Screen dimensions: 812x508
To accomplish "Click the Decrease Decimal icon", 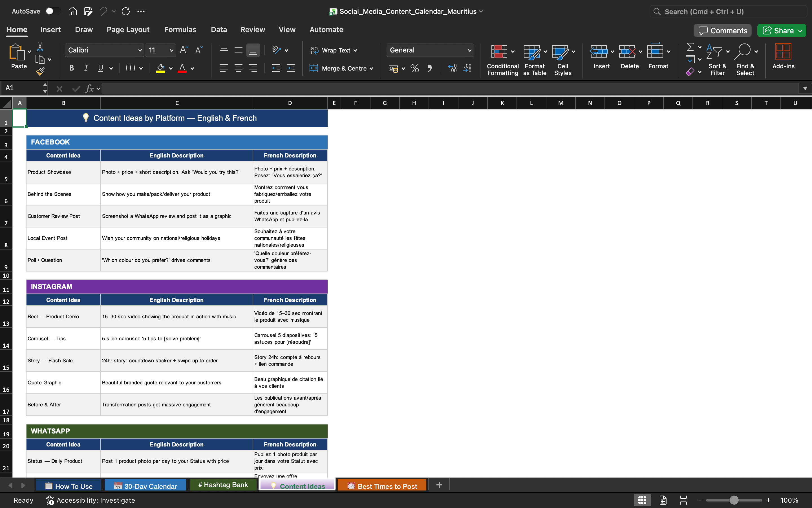I will (467, 68).
